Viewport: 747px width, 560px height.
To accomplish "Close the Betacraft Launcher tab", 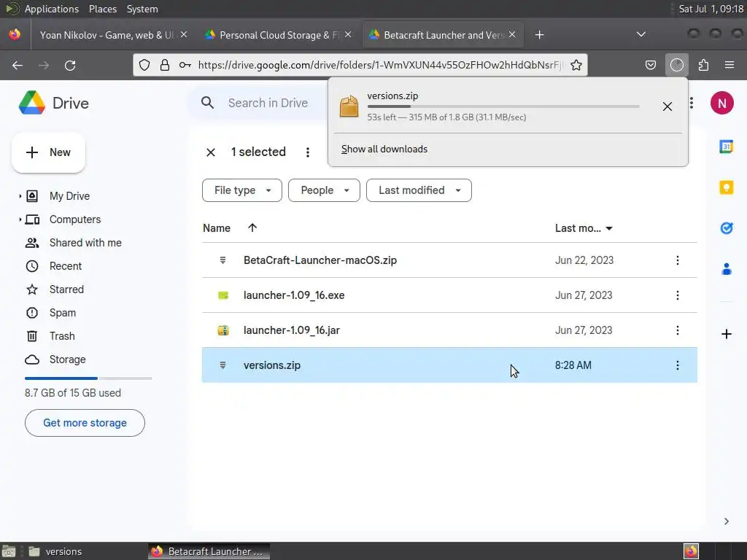I will pos(512,35).
